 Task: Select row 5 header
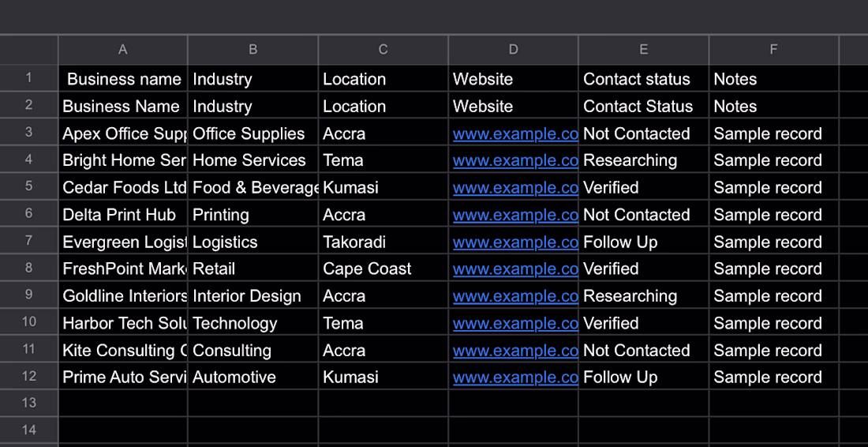click(28, 186)
